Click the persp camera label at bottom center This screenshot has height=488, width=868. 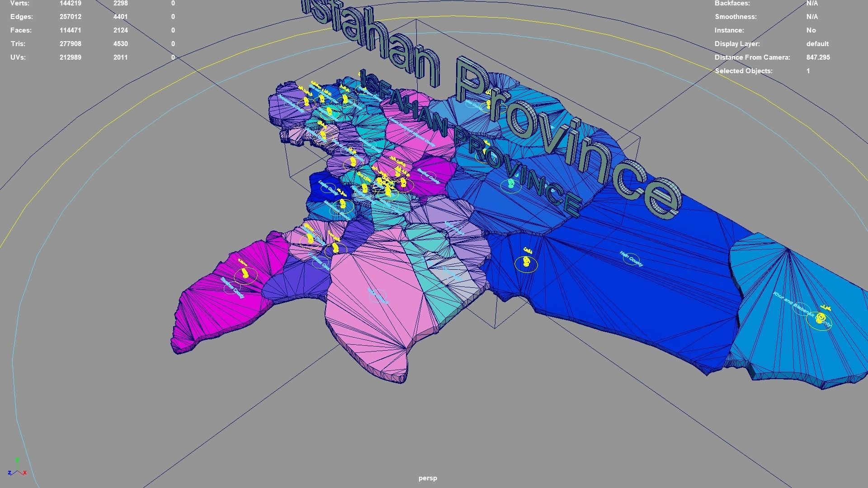[428, 478]
